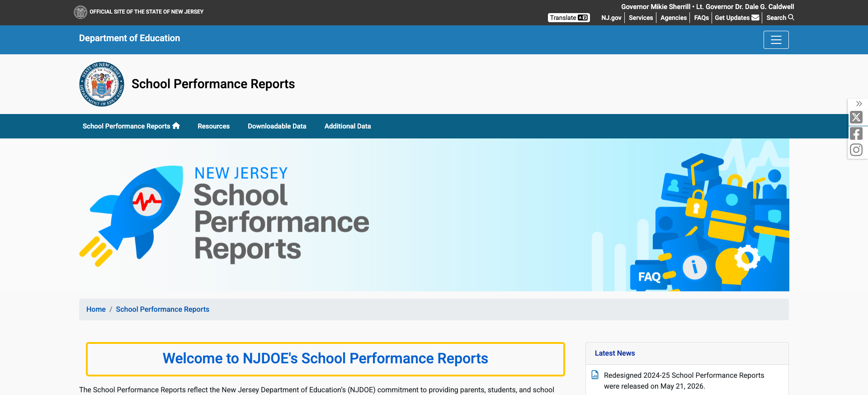
Task: Open the hamburger navigation menu
Action: (x=776, y=40)
